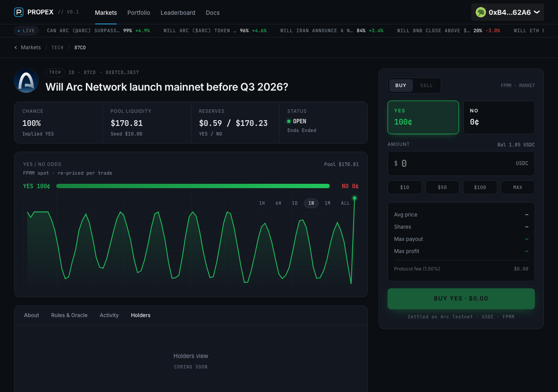Click the 'FPMM · MARKET' label
Image resolution: width=558 pixels, height=392 pixels.
[x=518, y=85]
